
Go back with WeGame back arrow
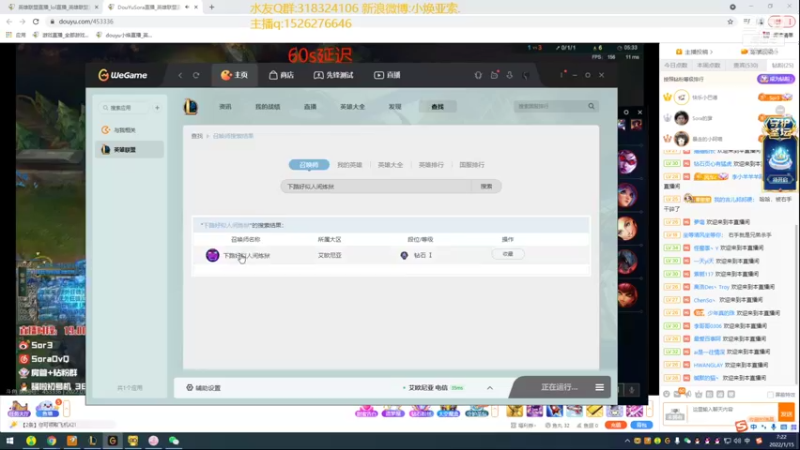pos(180,75)
